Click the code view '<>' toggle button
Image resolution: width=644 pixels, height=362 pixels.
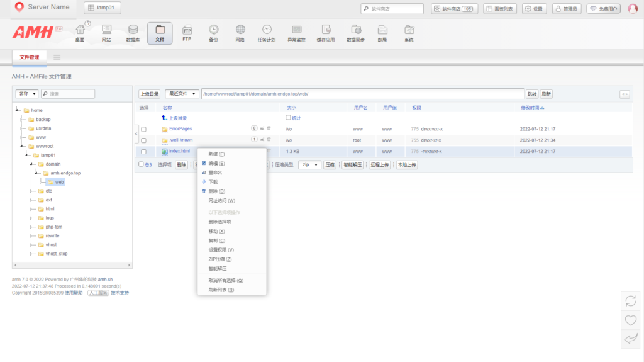[x=625, y=94]
